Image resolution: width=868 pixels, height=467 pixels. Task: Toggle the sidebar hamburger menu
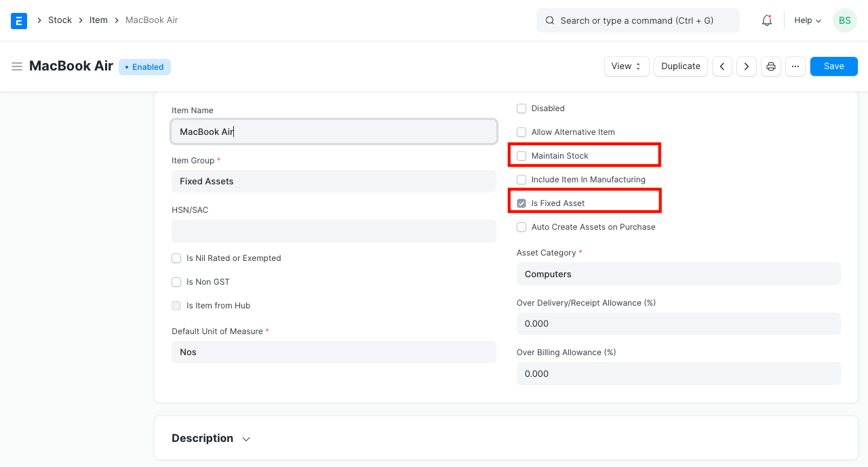point(17,66)
